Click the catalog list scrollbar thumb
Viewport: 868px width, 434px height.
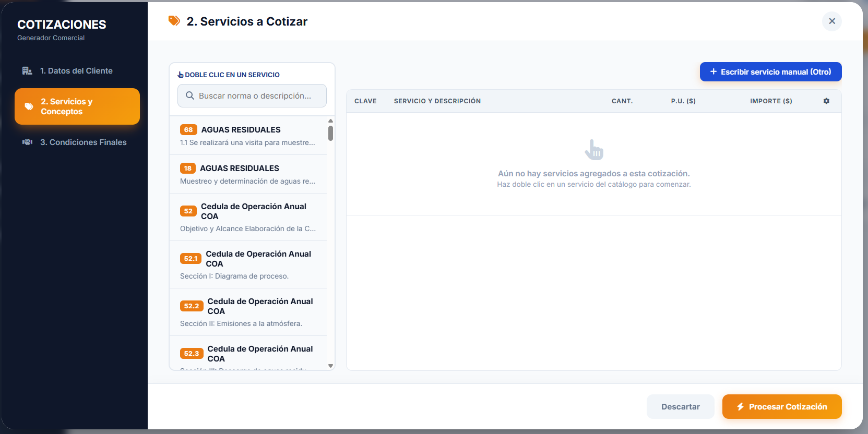tap(330, 133)
